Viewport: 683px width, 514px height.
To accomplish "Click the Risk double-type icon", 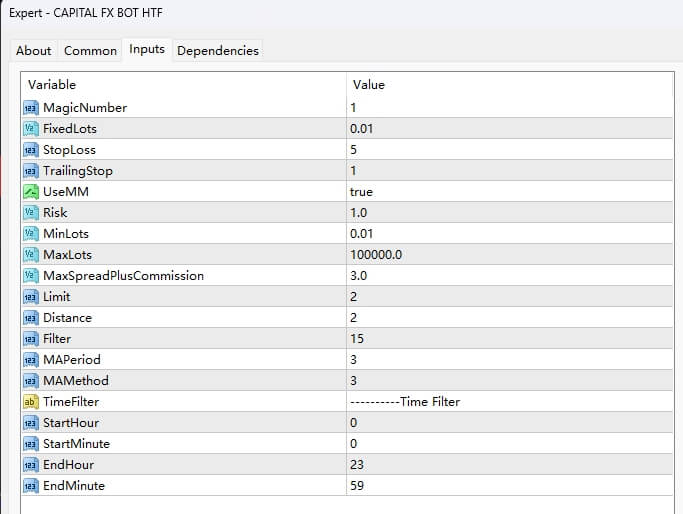I will 31,213.
